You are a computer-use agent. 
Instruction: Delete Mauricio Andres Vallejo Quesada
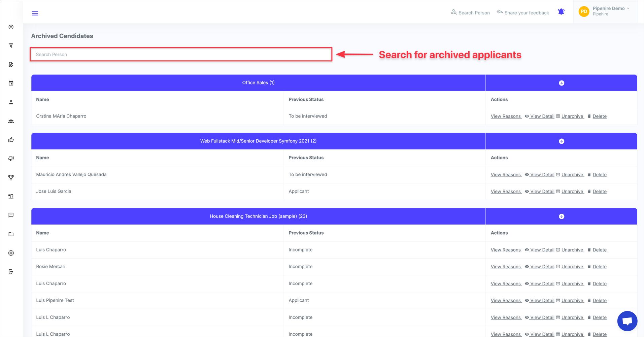point(597,175)
